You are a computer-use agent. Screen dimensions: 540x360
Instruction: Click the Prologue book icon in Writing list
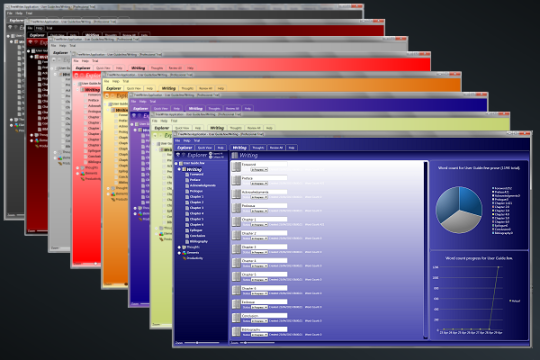coord(236,208)
